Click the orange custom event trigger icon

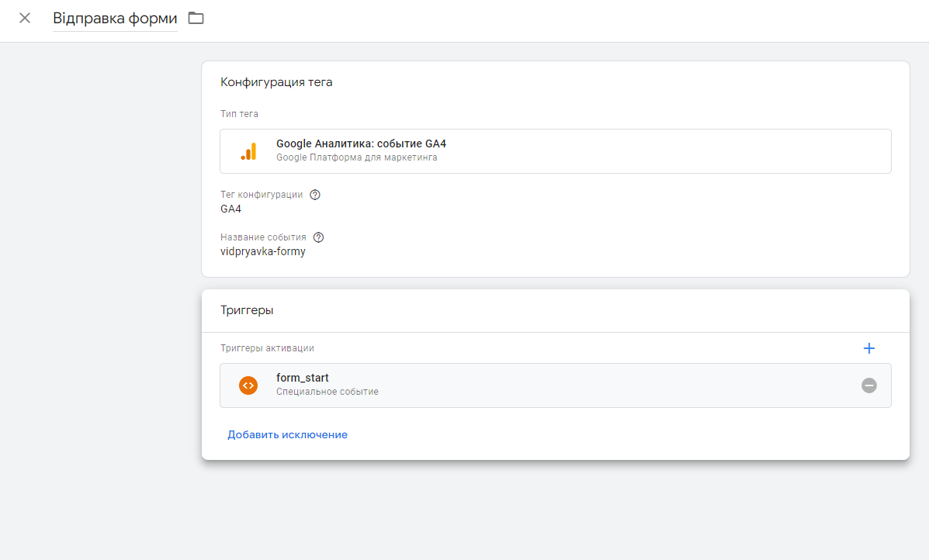[248, 385]
